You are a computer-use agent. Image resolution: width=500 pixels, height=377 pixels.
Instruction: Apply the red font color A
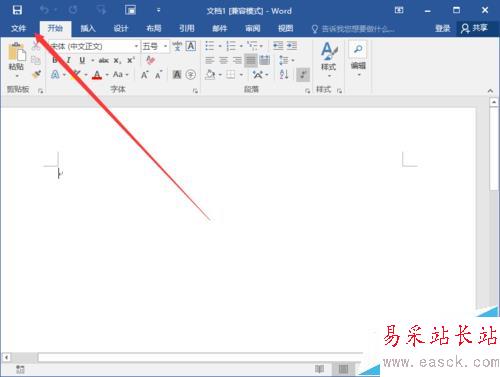click(97, 75)
